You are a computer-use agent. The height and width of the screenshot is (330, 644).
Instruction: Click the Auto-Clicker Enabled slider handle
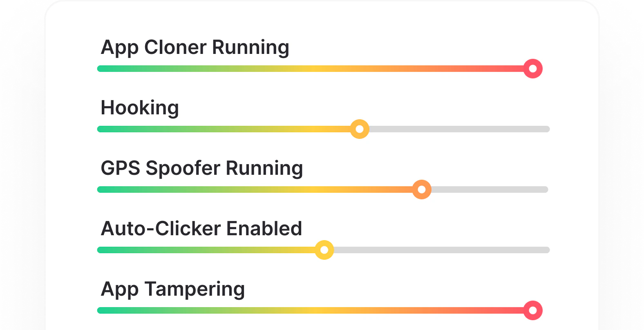coord(325,250)
